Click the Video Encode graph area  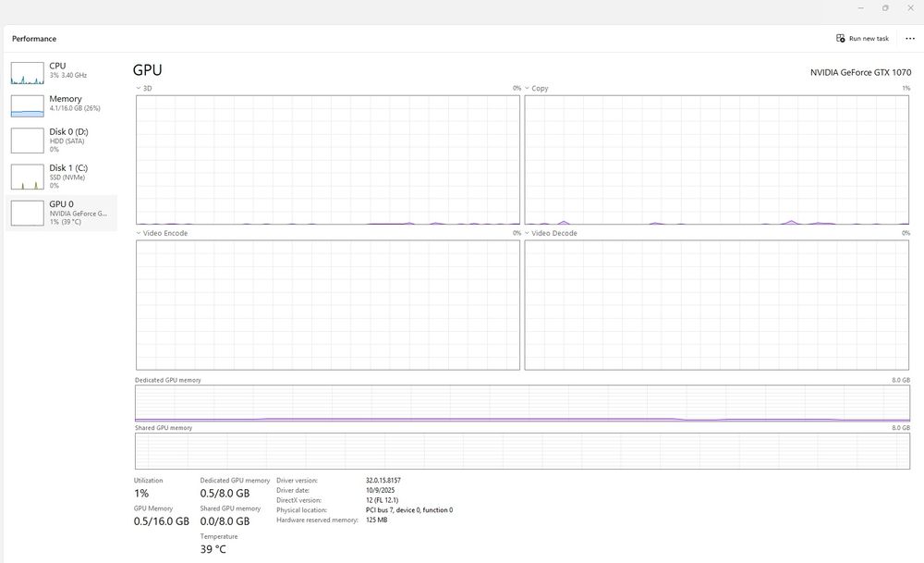tap(328, 305)
